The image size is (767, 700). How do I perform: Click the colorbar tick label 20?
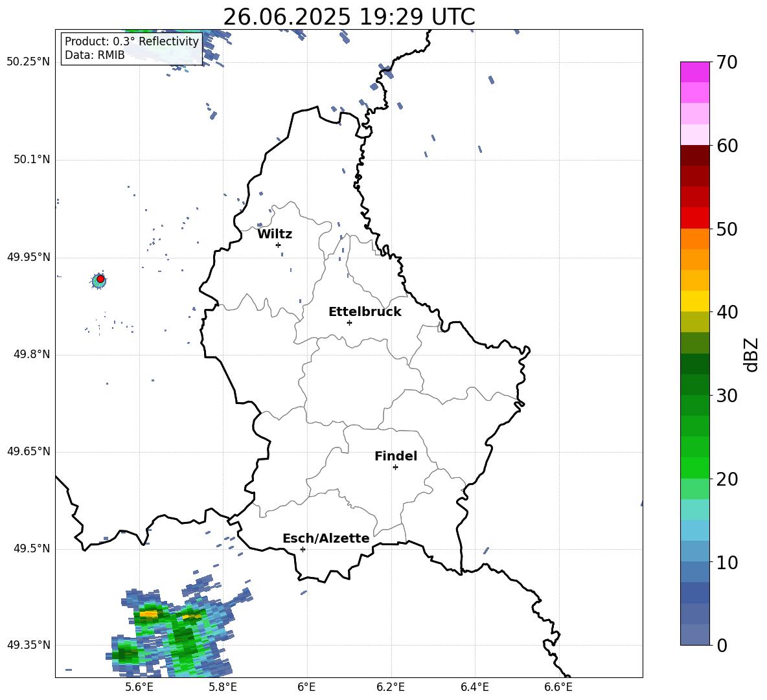[727, 479]
